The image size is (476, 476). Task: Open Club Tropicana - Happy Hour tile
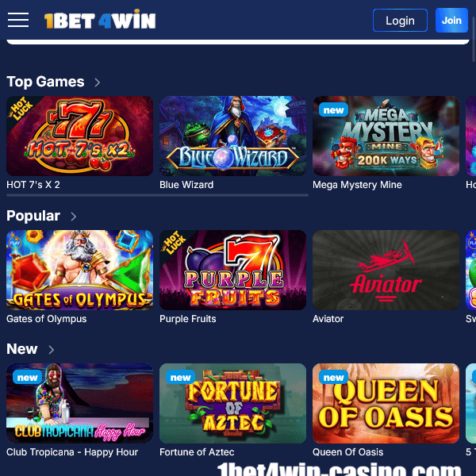tap(79, 403)
